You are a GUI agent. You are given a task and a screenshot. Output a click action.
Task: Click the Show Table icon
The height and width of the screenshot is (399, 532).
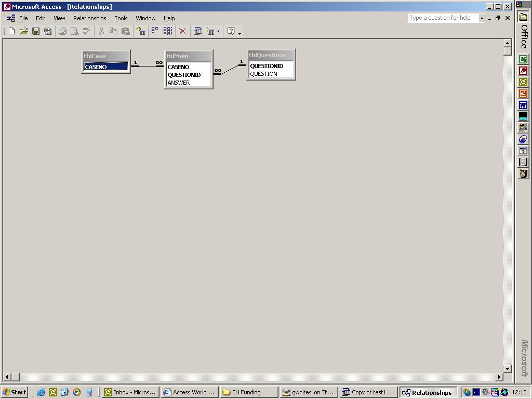pos(140,31)
